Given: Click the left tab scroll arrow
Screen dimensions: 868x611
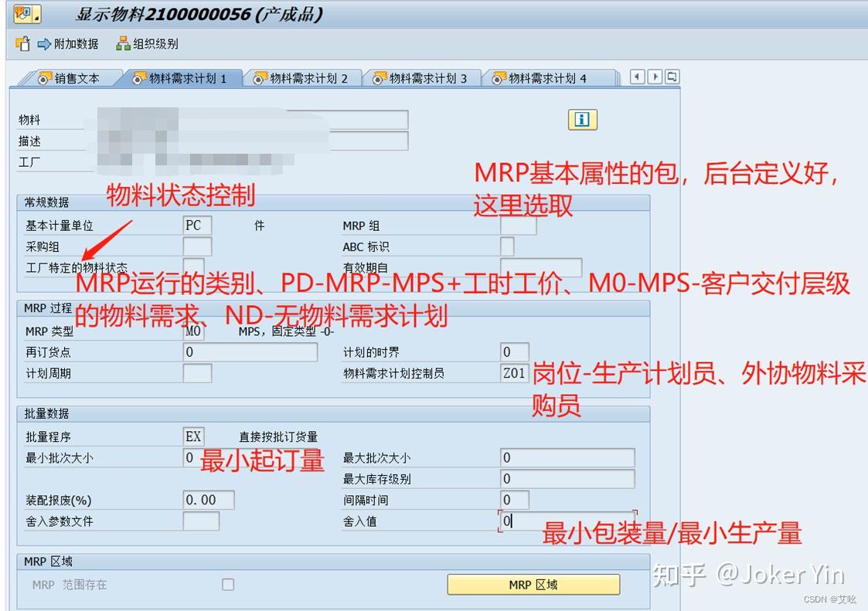Looking at the screenshot, I should [636, 76].
